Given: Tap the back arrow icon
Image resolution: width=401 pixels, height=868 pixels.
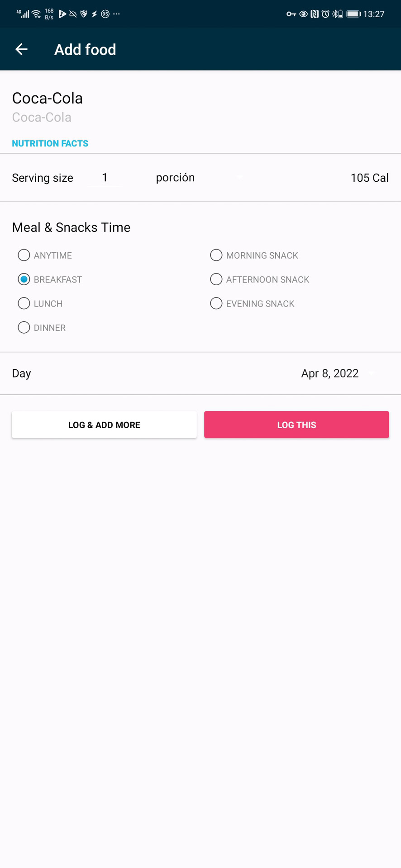Looking at the screenshot, I should [x=21, y=49].
